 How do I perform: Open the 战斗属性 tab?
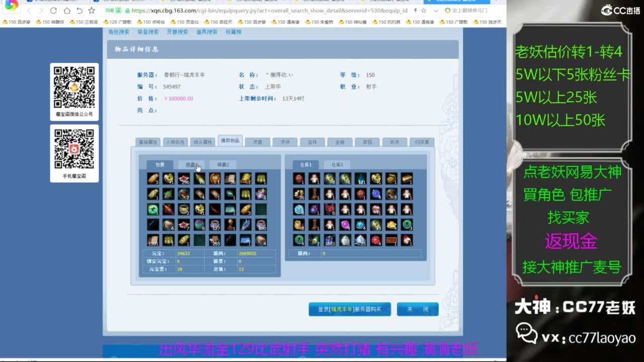point(203,142)
